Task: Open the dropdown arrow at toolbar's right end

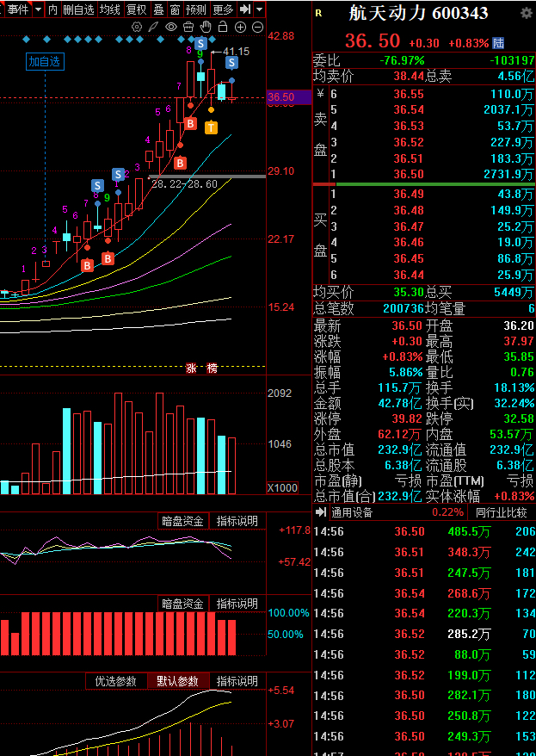Action: coord(260,9)
